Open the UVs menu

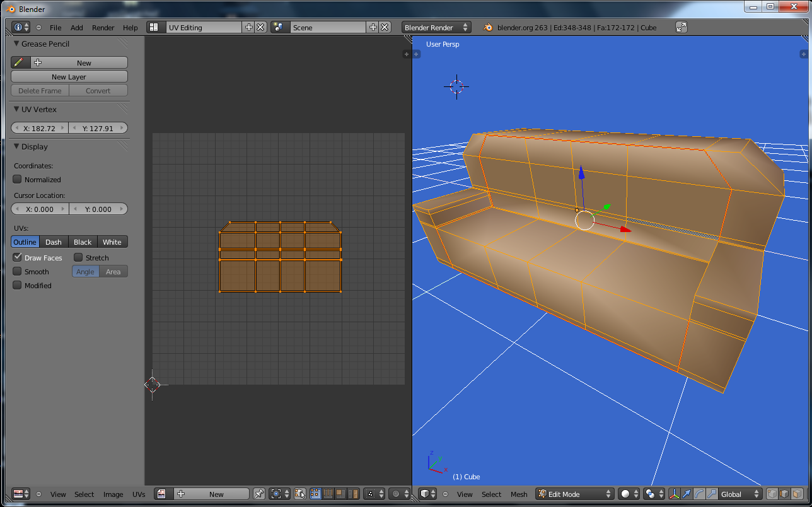tap(139, 494)
